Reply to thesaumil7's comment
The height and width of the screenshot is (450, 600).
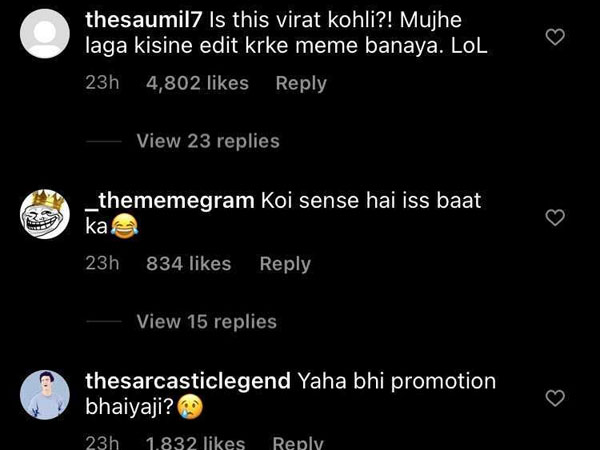click(301, 84)
